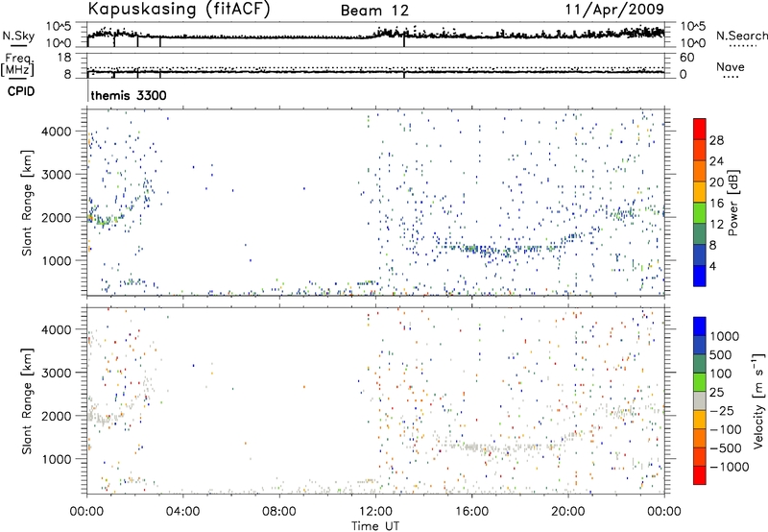Screen dimensions: 768x532
Task: Select the '-25' label on Velocity colorbar
Action: tap(722, 410)
